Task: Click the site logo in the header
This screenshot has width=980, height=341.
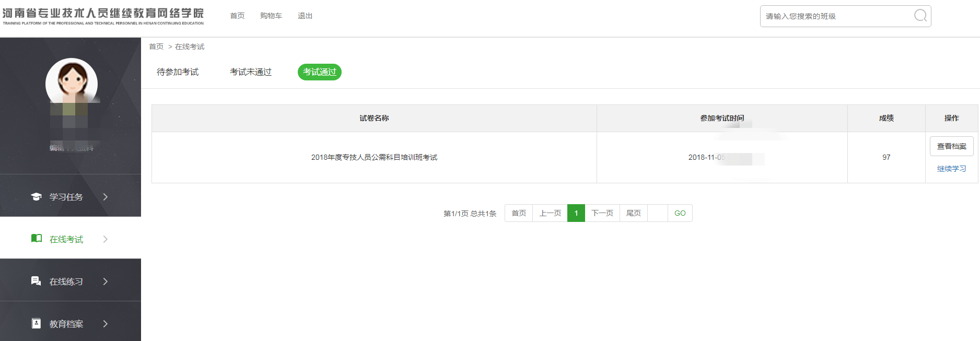Action: (103, 16)
